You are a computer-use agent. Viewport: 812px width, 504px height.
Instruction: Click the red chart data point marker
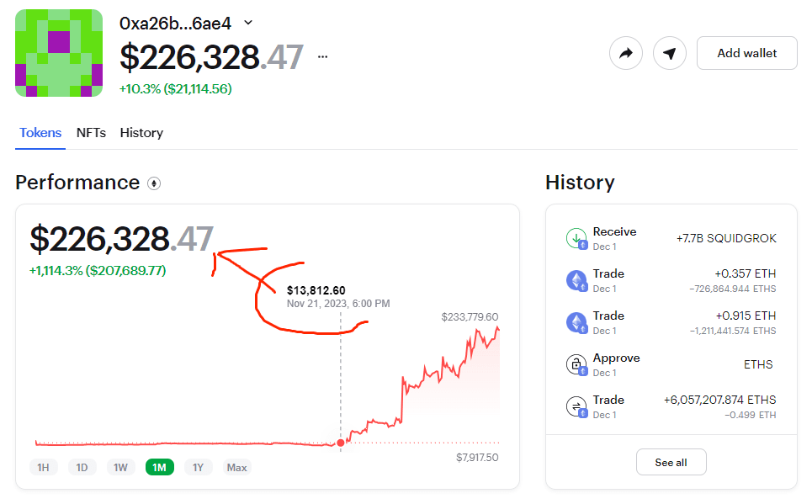pos(340,443)
